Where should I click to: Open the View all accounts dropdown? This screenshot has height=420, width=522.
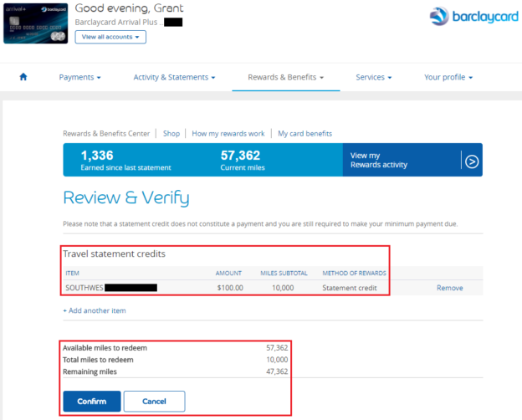pyautogui.click(x=110, y=37)
